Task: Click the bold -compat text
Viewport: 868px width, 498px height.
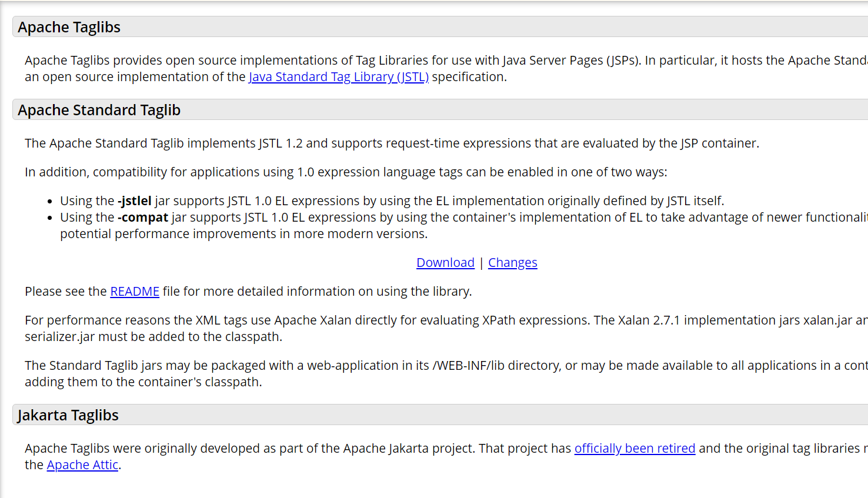Action: point(143,218)
